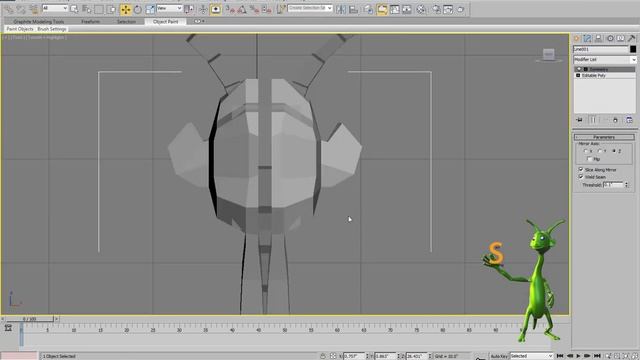Screen dimensions: 640x360
Task: Click the Align tool icon
Action: (353, 9)
